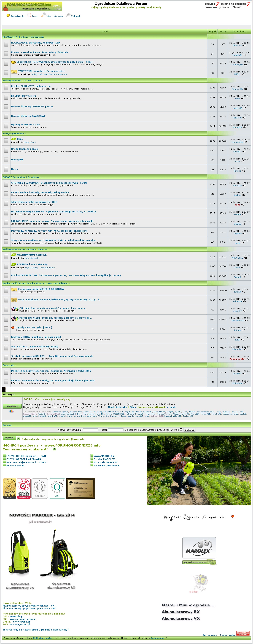Screen dimensions: 253x644
Task: Click the people icon beside Personalne wątki
Action: click(x=15, y=319)
